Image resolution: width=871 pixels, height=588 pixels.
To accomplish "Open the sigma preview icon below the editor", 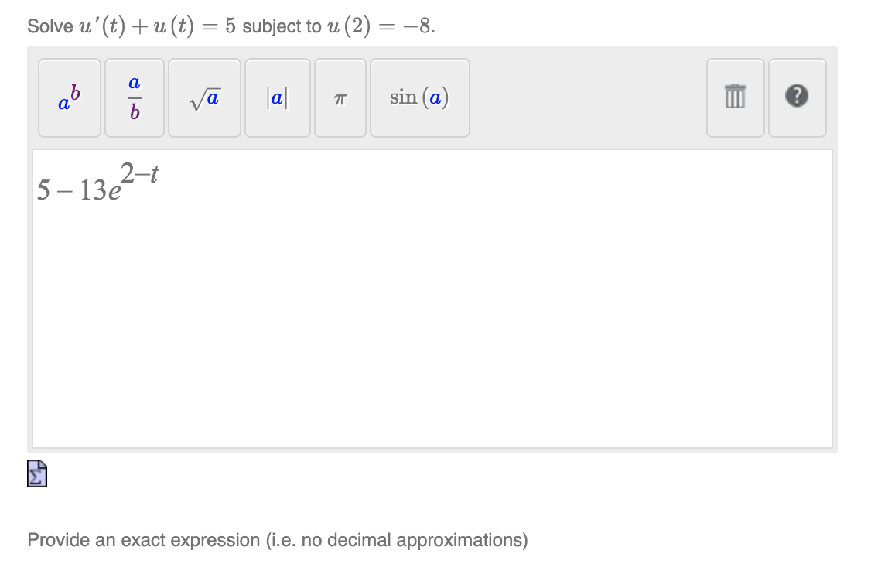I will [36, 473].
